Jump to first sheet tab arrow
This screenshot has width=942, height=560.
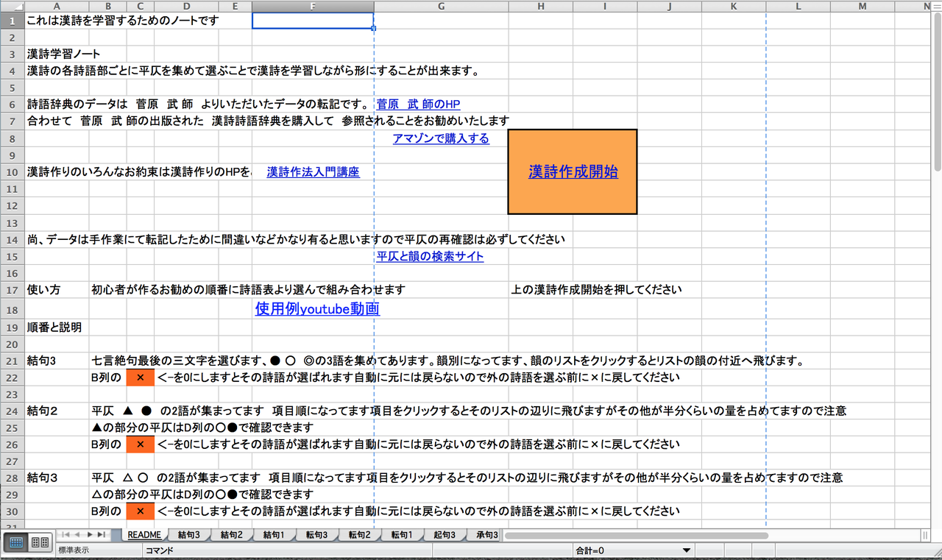coord(66,534)
